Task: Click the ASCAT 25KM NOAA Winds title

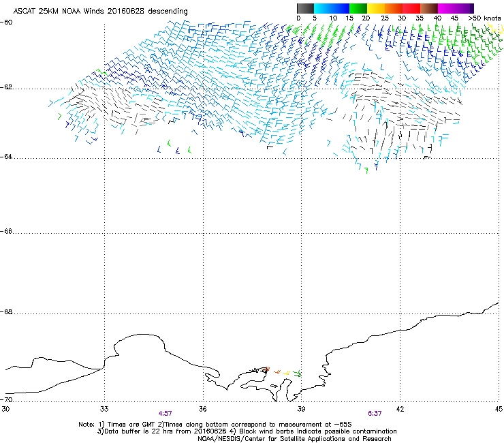Action: 100,11
